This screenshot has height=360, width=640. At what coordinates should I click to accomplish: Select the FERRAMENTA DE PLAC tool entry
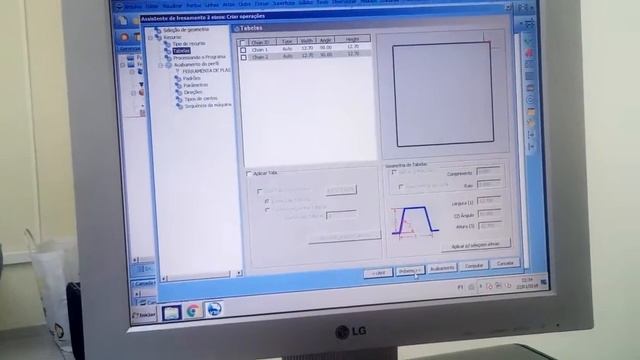coord(206,71)
